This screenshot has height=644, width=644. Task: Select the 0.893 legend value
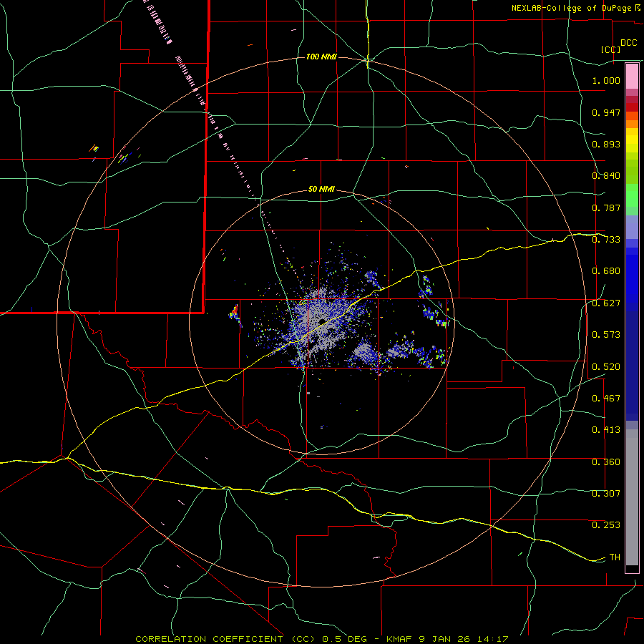coord(606,144)
